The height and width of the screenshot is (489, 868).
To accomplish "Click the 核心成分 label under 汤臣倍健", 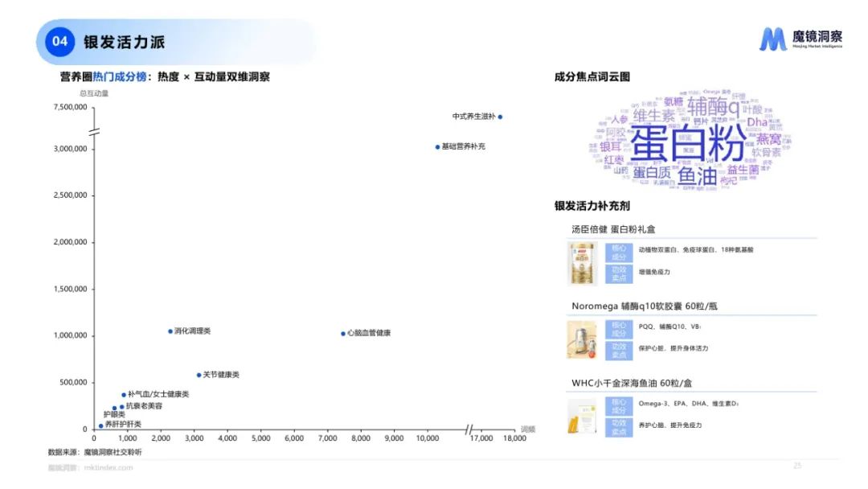I will point(619,253).
